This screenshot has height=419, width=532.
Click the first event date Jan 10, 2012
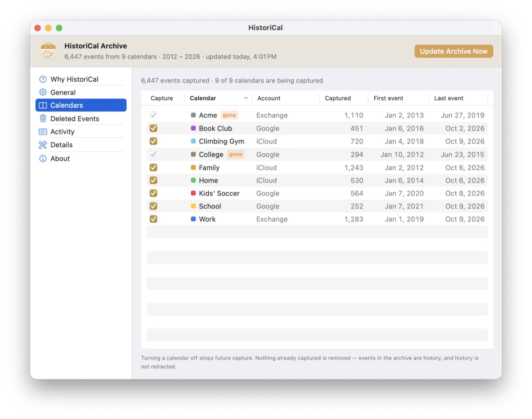pyautogui.click(x=402, y=154)
